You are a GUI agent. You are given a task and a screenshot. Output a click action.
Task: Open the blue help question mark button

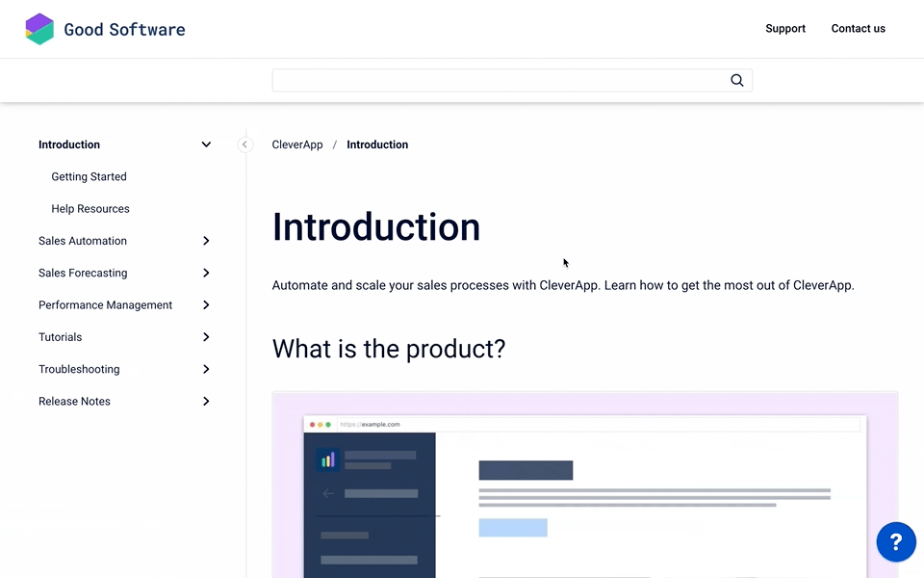click(x=895, y=542)
